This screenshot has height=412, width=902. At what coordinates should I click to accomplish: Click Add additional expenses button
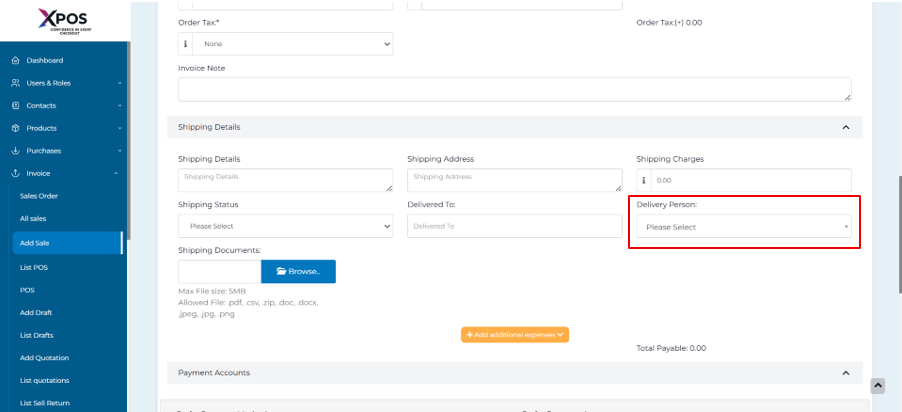point(514,335)
